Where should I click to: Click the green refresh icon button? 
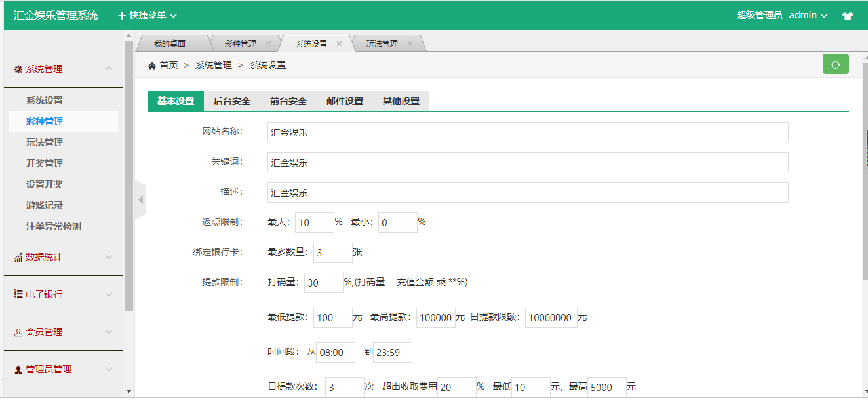tap(835, 64)
